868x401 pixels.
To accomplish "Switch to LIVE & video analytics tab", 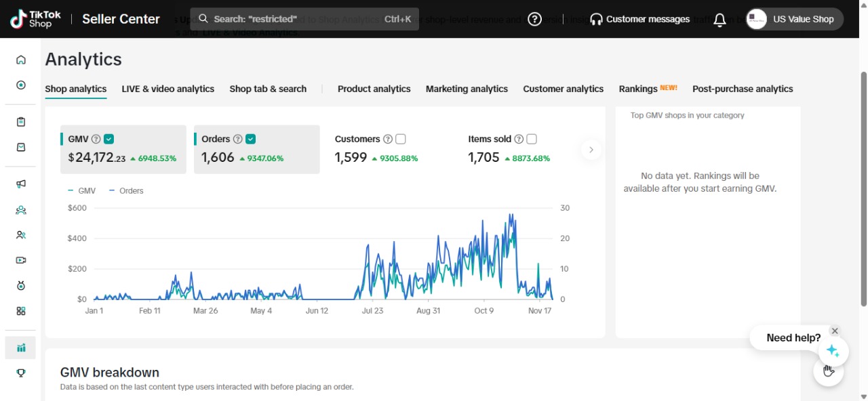I will pyautogui.click(x=167, y=89).
